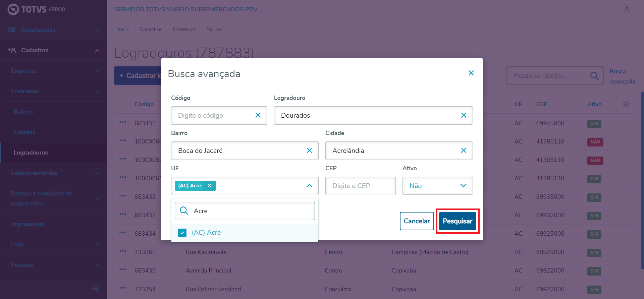The height and width of the screenshot is (299, 644).
Task: Expand the Atualizações sidebar menu
Action: point(54,30)
